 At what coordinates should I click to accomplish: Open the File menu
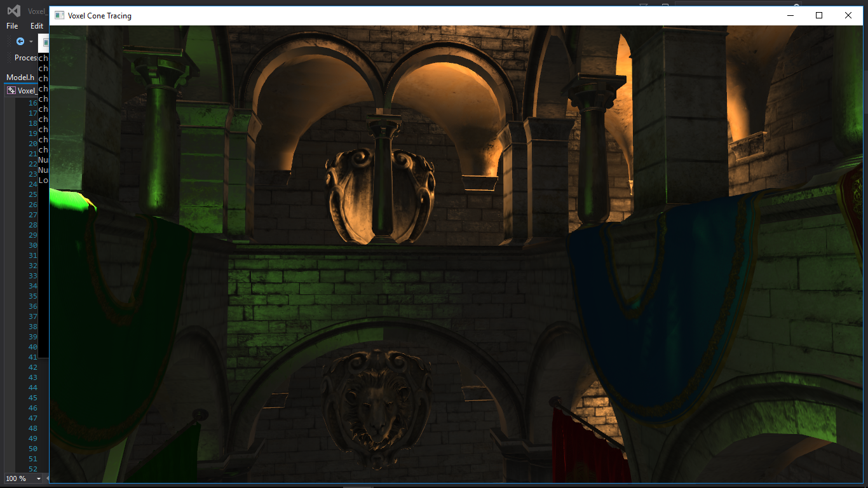[11, 26]
